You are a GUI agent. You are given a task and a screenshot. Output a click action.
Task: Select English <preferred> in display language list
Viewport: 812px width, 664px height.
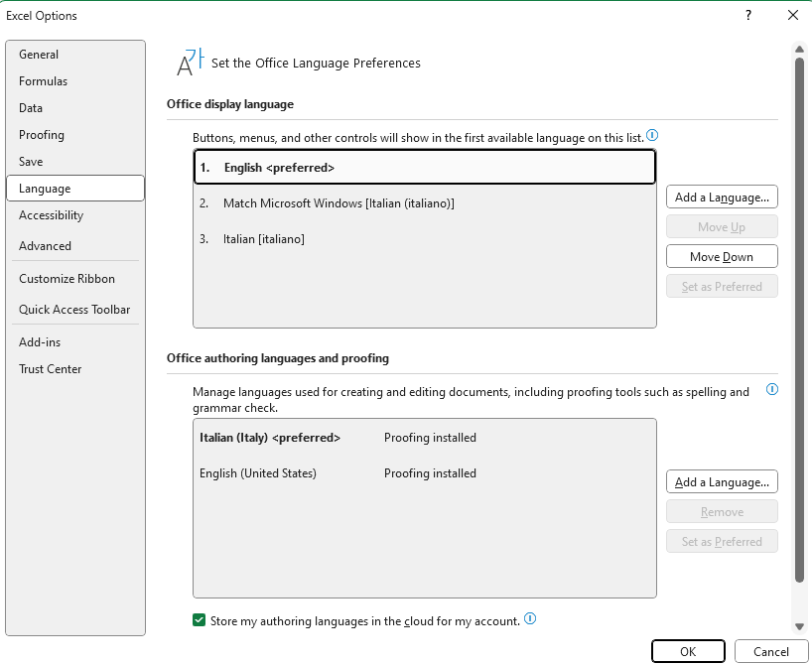click(x=425, y=168)
